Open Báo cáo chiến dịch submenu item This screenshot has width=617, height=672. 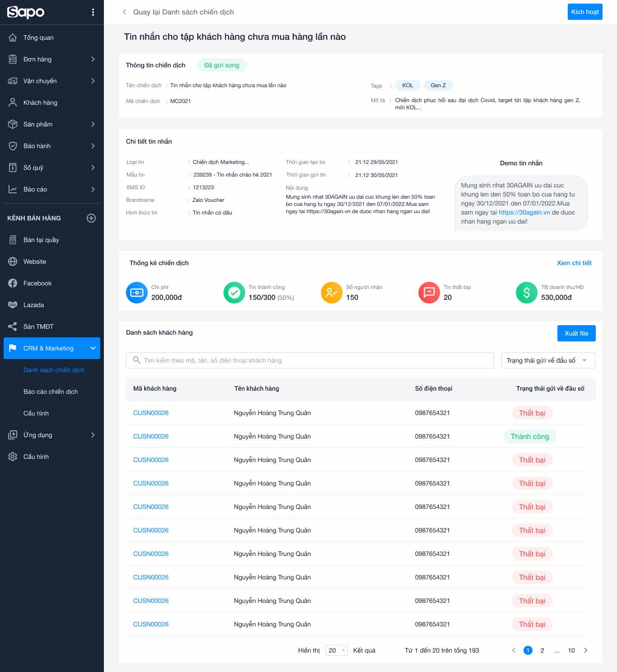click(x=51, y=392)
